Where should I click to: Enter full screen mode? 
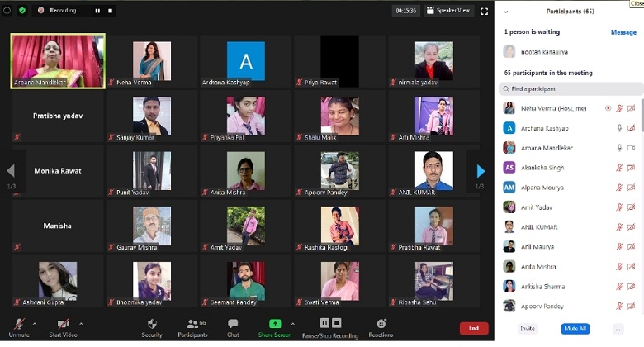(x=483, y=11)
